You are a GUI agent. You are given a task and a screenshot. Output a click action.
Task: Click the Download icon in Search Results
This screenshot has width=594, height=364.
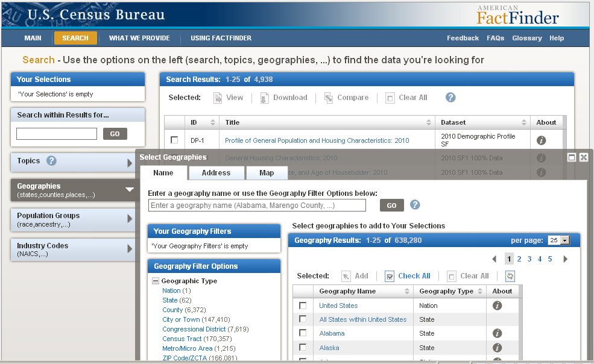pos(264,98)
